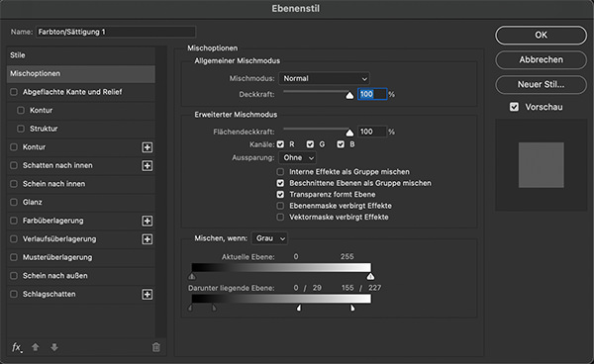Screen dimensions: 594x364
Task: Toggle the G channel checkbox
Action: click(x=310, y=144)
